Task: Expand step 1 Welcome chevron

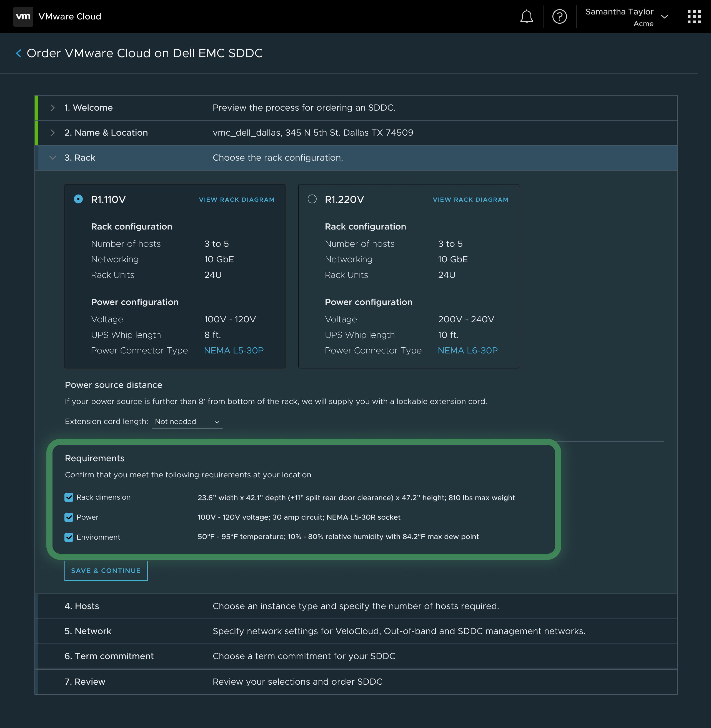Action: (x=53, y=108)
